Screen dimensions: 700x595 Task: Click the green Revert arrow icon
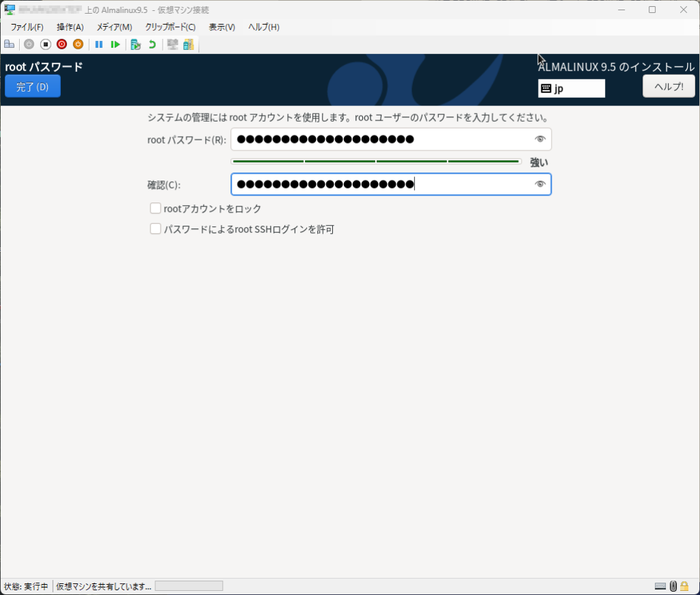152,44
